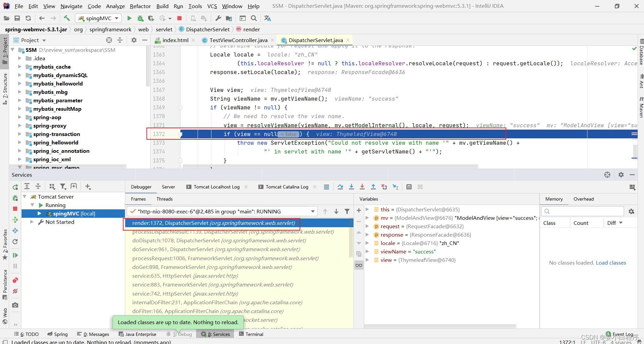Click Step Over icon in debugger toolbar
The height and width of the screenshot is (344, 644).
[x=340, y=187]
